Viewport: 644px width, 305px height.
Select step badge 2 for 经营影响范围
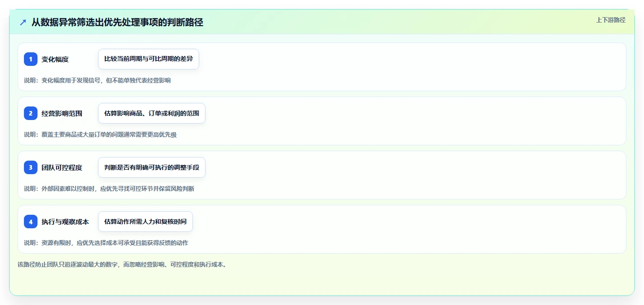[x=31, y=113]
